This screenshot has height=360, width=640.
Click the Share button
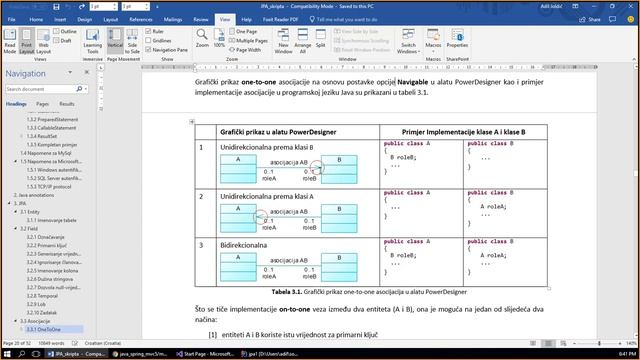590,19
